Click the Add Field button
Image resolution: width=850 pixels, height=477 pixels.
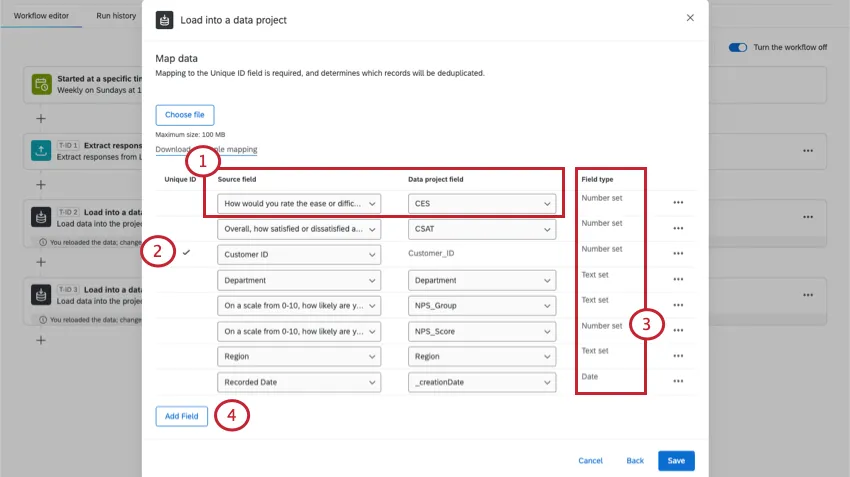click(182, 416)
